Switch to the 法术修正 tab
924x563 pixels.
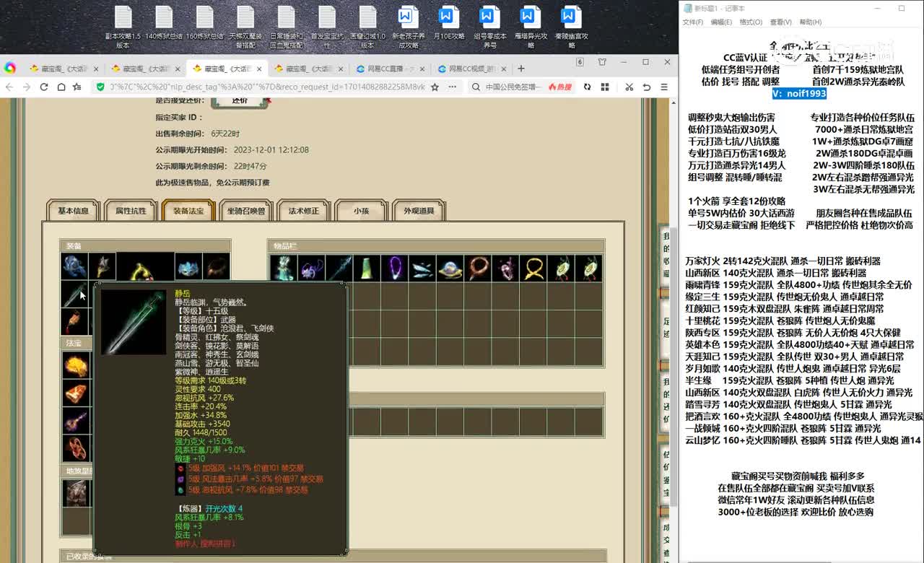point(304,211)
